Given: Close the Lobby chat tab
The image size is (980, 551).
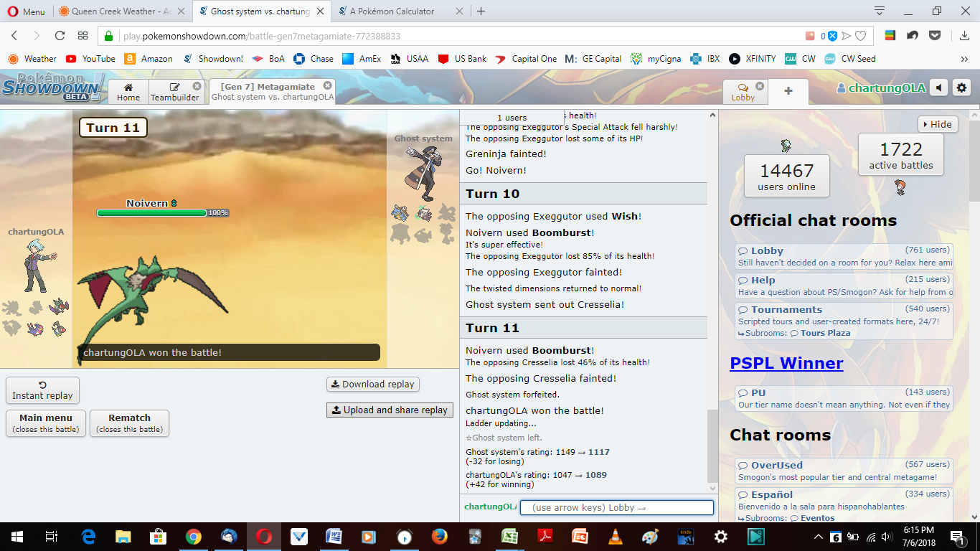Looking at the screenshot, I should pos(760,86).
